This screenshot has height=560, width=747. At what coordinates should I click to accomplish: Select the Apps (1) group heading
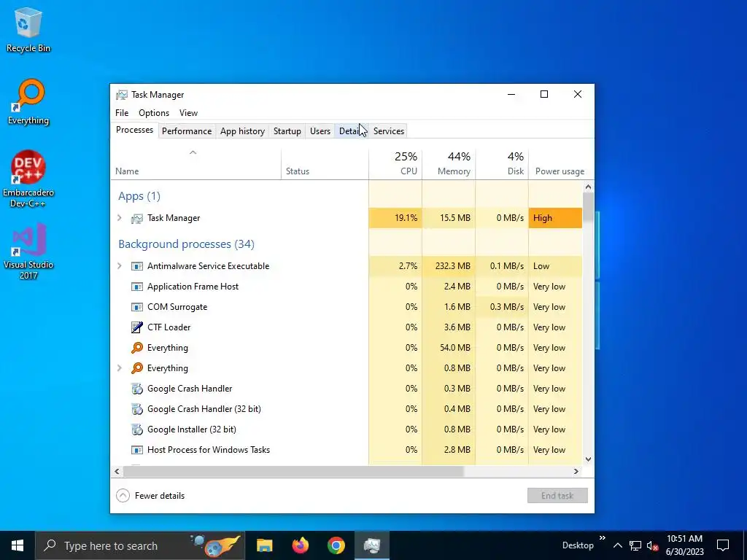point(139,196)
